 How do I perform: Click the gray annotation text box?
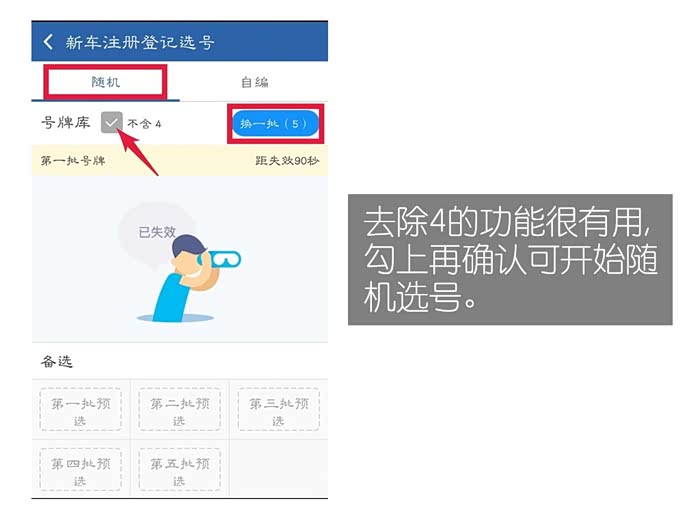[x=510, y=259]
